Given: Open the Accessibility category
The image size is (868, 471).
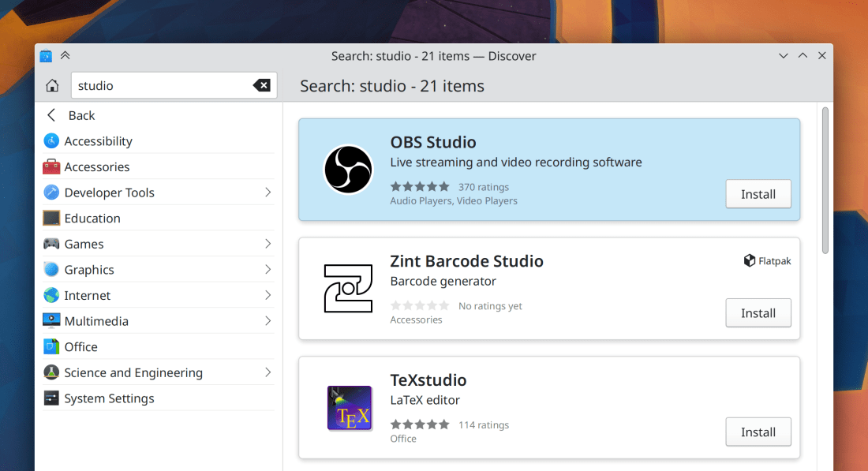Looking at the screenshot, I should click(98, 141).
